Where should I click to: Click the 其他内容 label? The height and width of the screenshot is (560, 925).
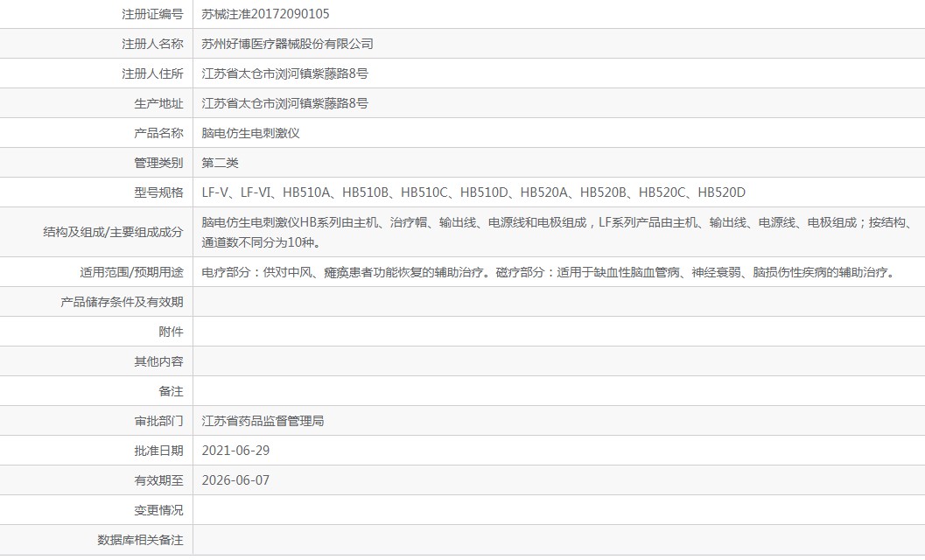tap(158, 361)
